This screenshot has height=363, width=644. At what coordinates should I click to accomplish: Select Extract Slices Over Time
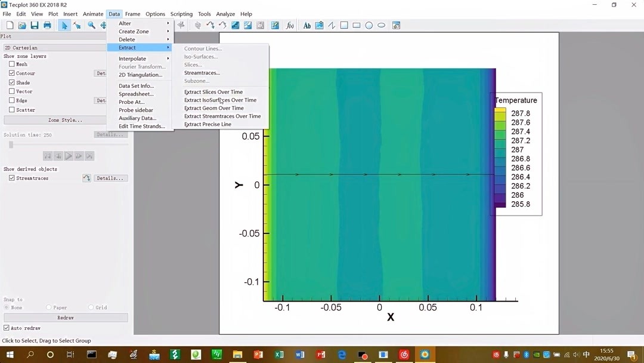click(213, 92)
